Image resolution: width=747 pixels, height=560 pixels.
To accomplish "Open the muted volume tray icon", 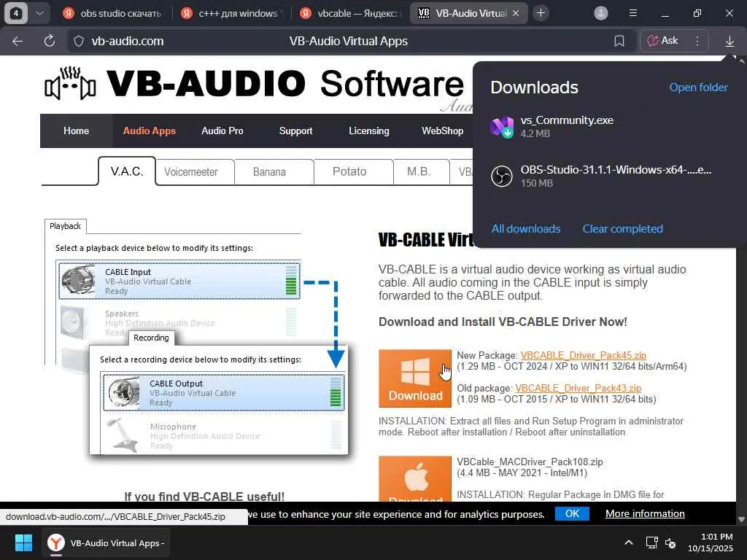I will pos(670,542).
